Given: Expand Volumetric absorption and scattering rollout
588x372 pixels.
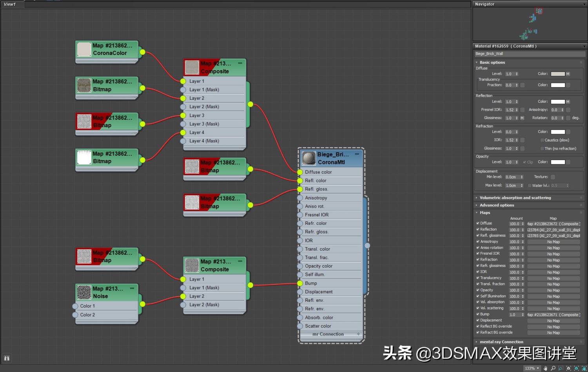Looking at the screenshot, I should (515, 198).
